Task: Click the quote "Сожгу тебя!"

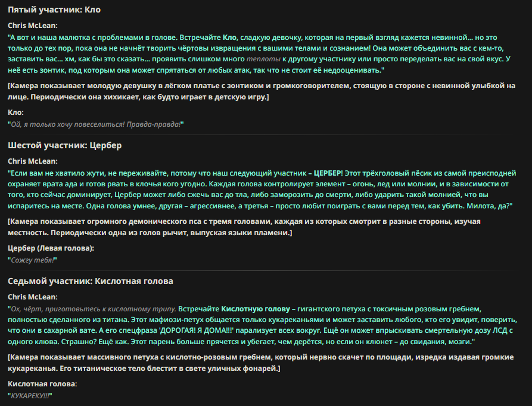Action: click(32, 260)
